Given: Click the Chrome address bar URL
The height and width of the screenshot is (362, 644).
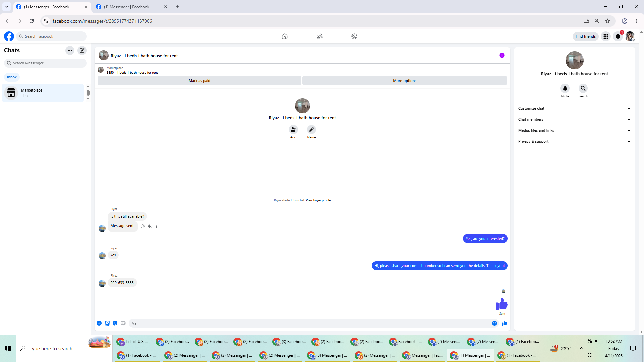Looking at the screenshot, I should tap(102, 21).
